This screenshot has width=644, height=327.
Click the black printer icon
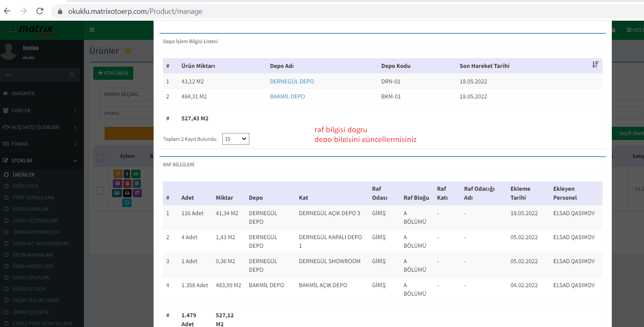click(127, 193)
